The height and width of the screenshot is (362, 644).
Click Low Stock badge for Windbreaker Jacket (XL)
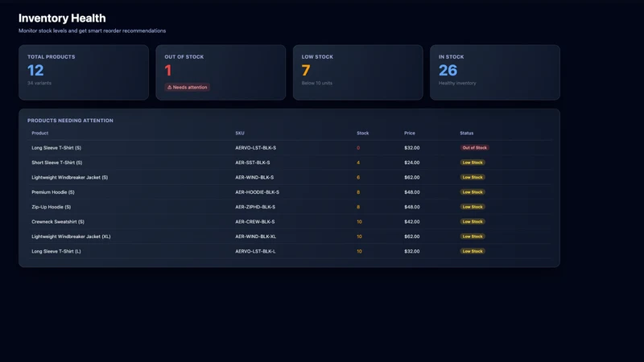point(473,237)
